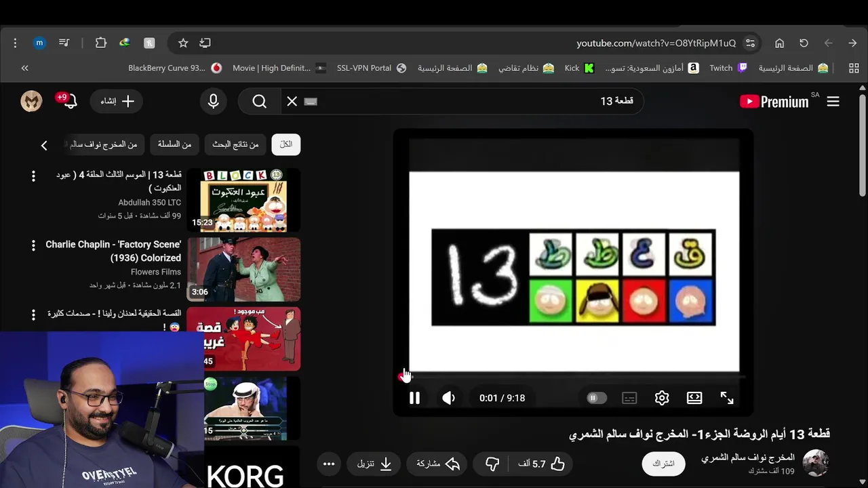Bookmark this page with star icon

point(183,43)
